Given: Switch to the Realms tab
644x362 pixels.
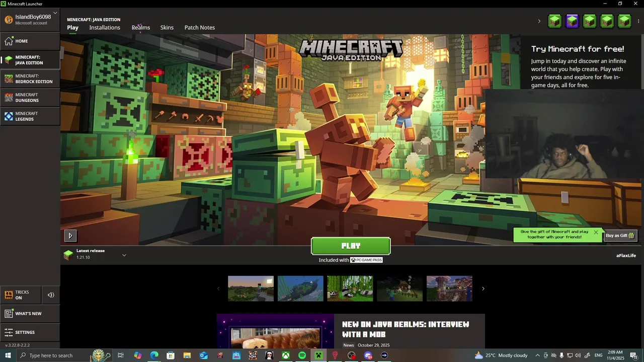Looking at the screenshot, I should click(141, 28).
